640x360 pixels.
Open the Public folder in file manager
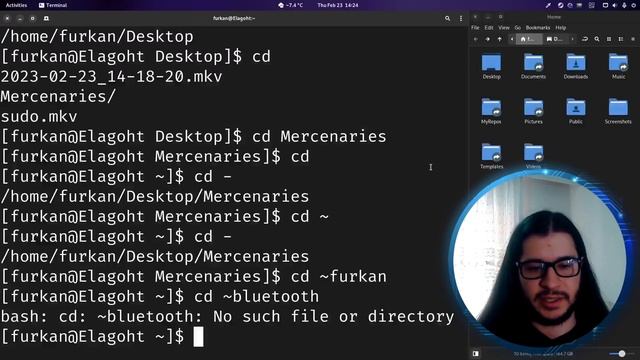(576, 111)
